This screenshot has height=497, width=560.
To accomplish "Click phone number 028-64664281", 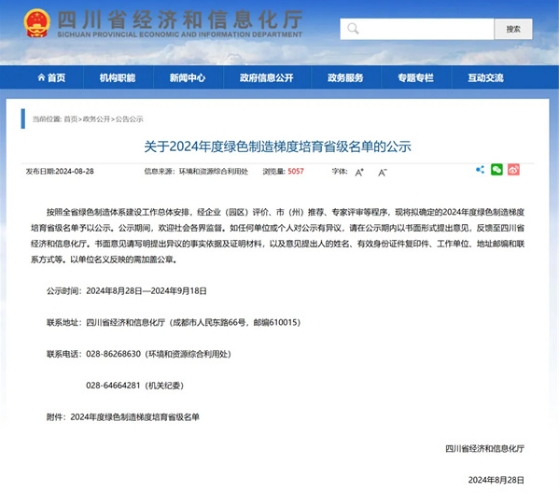I will click(x=113, y=385).
